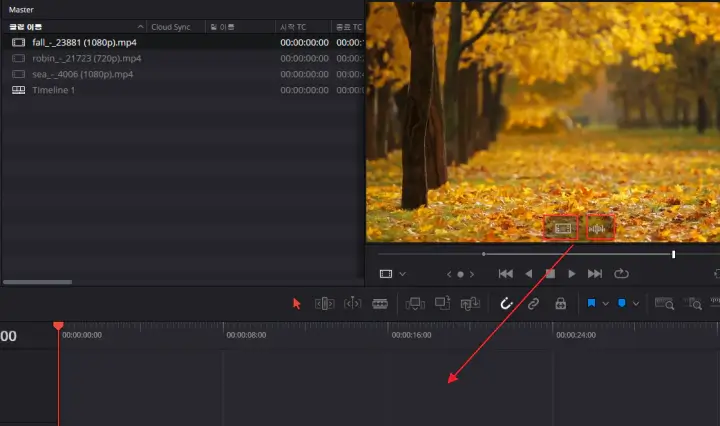The image size is (720, 426).
Task: Click the Overwrite Clip icon
Action: click(443, 303)
